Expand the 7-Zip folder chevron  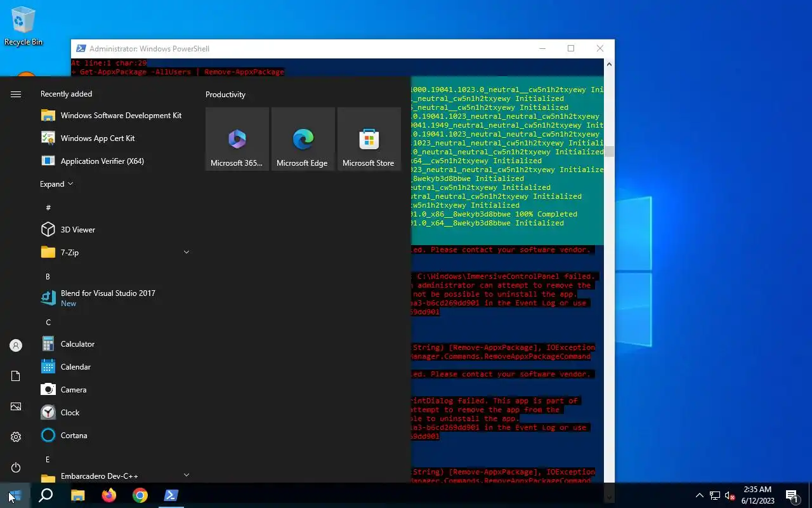[187, 252]
